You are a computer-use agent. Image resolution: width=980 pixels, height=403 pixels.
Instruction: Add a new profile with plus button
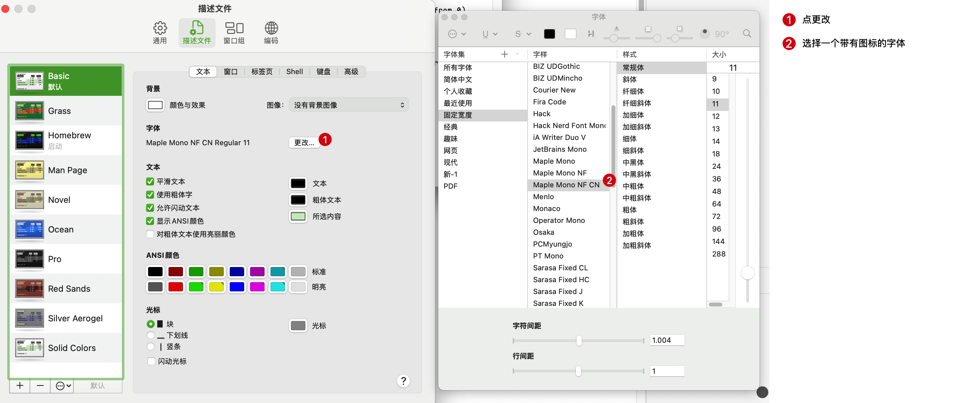pyautogui.click(x=20, y=386)
